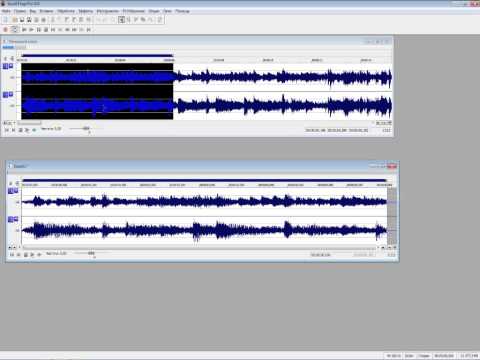Stop playback from the main transport toolbar
This screenshot has width=480, height=360.
(x=46, y=30)
